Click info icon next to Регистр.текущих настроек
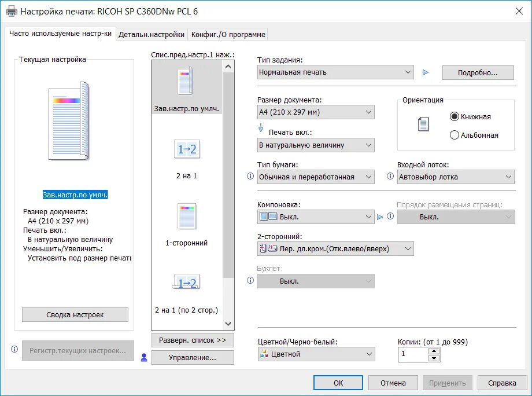This screenshot has width=532, height=396. point(14,349)
